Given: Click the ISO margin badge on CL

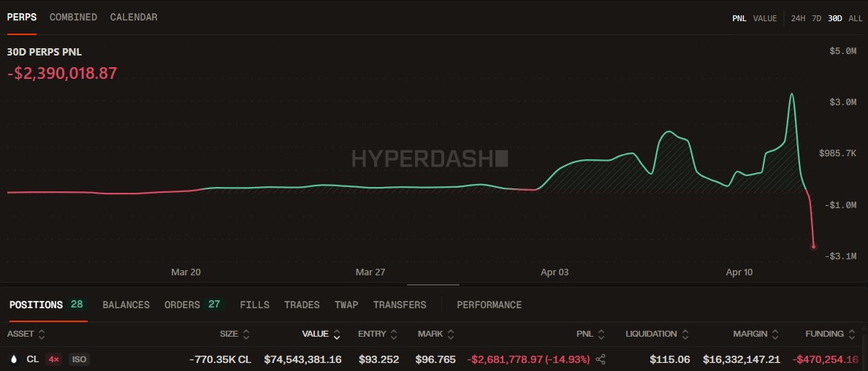Looking at the screenshot, I should coord(79,359).
